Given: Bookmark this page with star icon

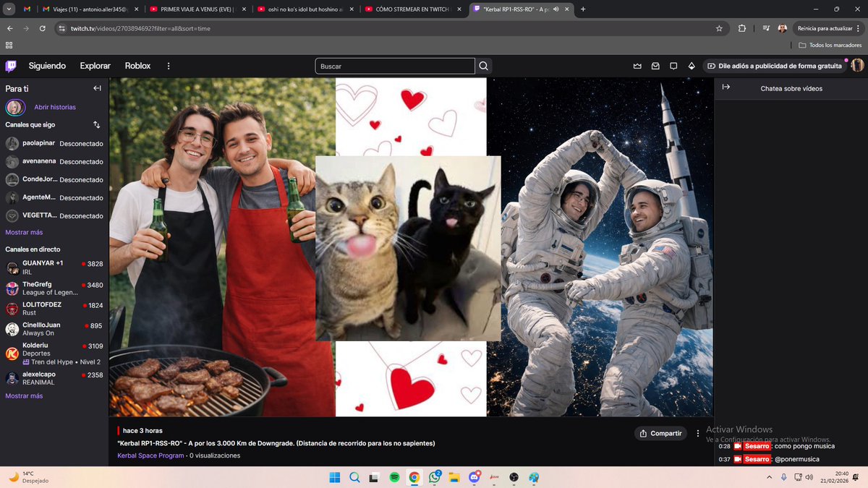Looking at the screenshot, I should tap(719, 28).
